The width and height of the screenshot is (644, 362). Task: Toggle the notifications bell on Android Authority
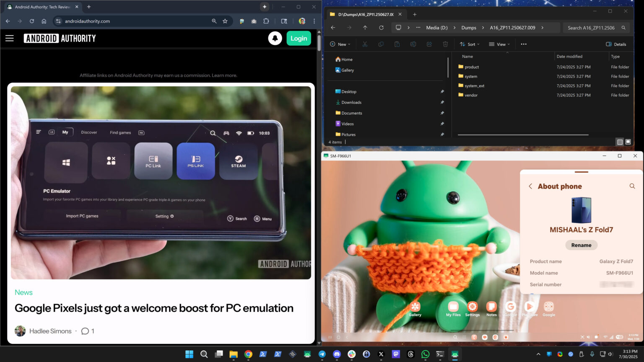pos(275,38)
